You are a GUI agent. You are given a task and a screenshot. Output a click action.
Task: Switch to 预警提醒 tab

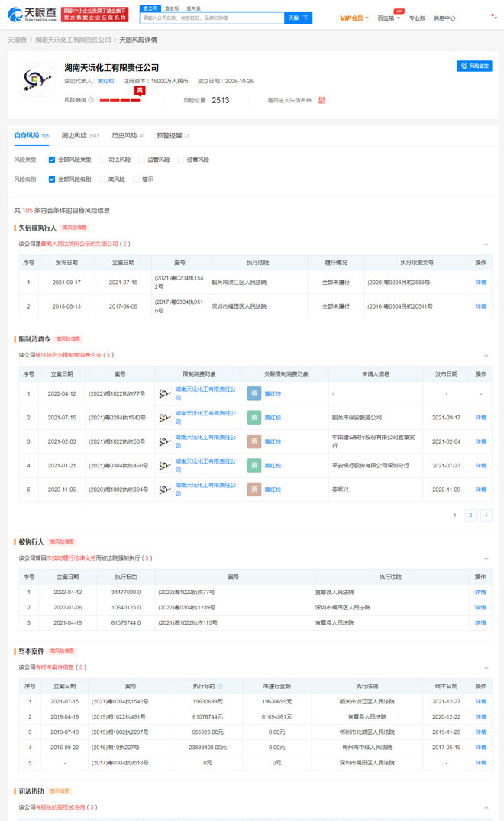(173, 136)
